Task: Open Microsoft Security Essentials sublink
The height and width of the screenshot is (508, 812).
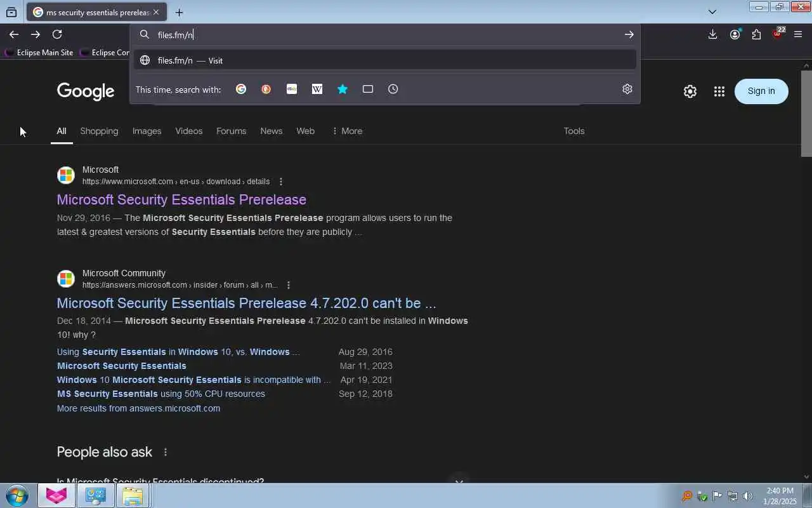Action: coord(122,366)
